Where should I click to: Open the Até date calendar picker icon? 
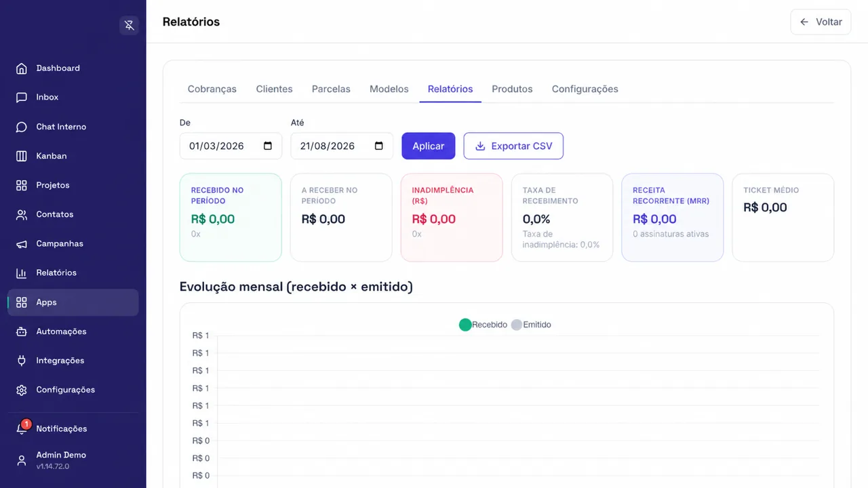[379, 146]
